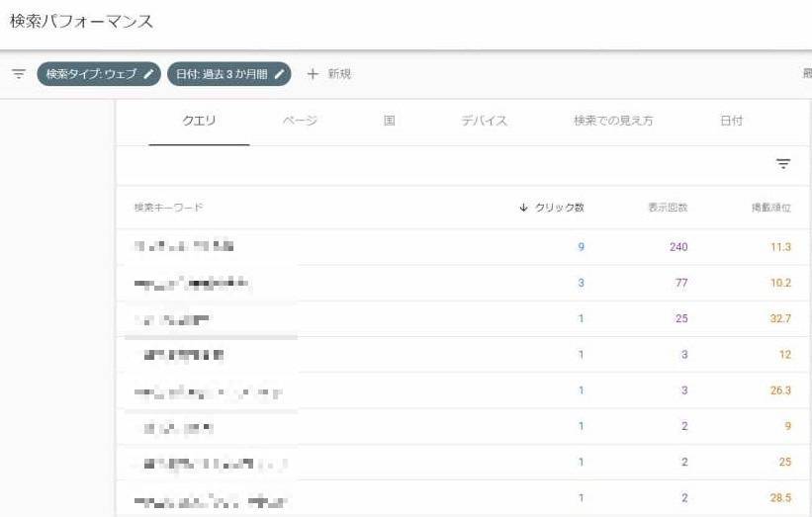This screenshot has height=517, width=812.
Task: Switch to the 日付 tab
Action: (731, 122)
